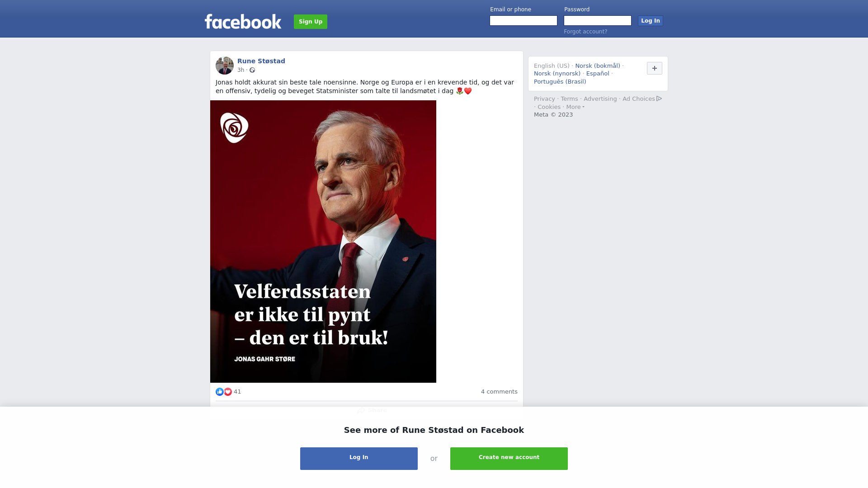Click the green Sign Up button
Screen dimensions: 868x488
(x=311, y=22)
